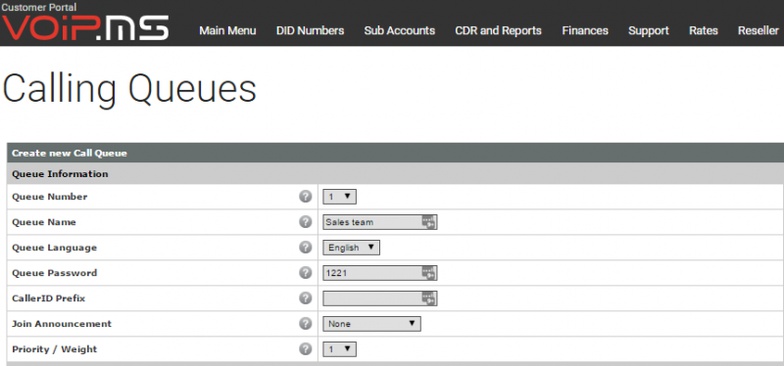Open the CDR and Reports menu

tap(498, 30)
